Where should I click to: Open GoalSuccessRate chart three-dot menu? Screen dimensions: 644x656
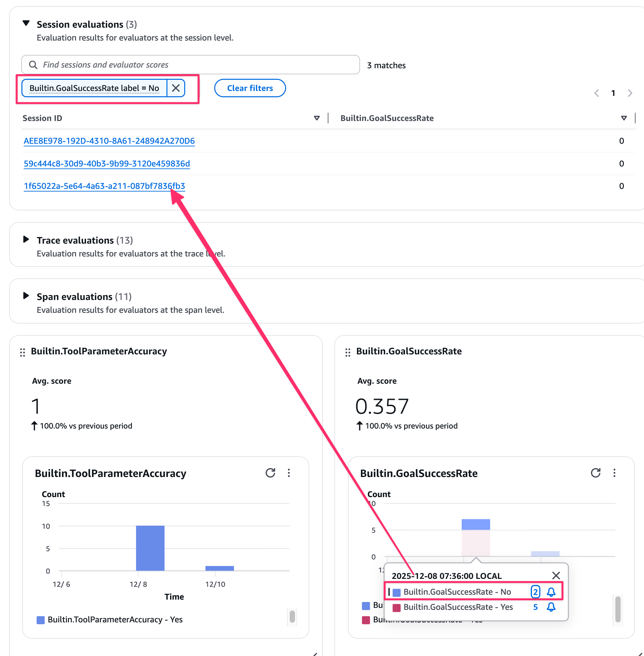(614, 473)
